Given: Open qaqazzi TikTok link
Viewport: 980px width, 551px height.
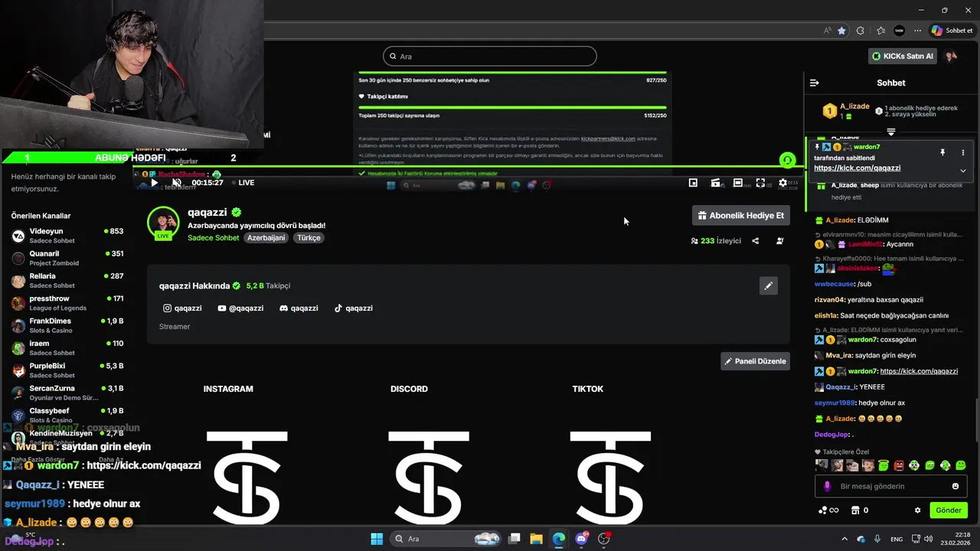Looking at the screenshot, I should (353, 308).
